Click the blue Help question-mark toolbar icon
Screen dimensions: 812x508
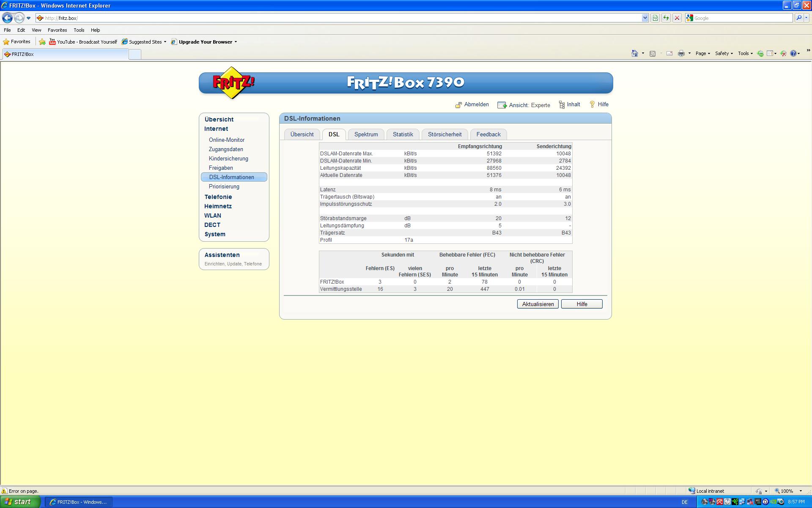pyautogui.click(x=793, y=53)
